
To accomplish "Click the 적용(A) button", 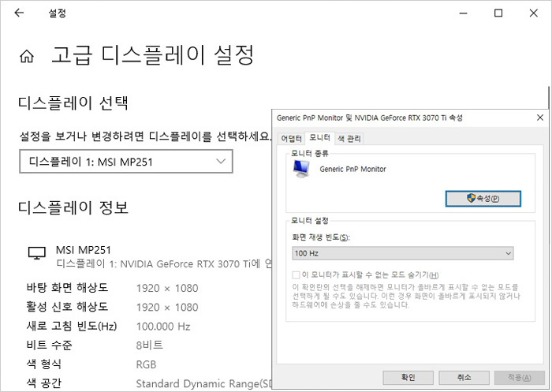I will (519, 378).
